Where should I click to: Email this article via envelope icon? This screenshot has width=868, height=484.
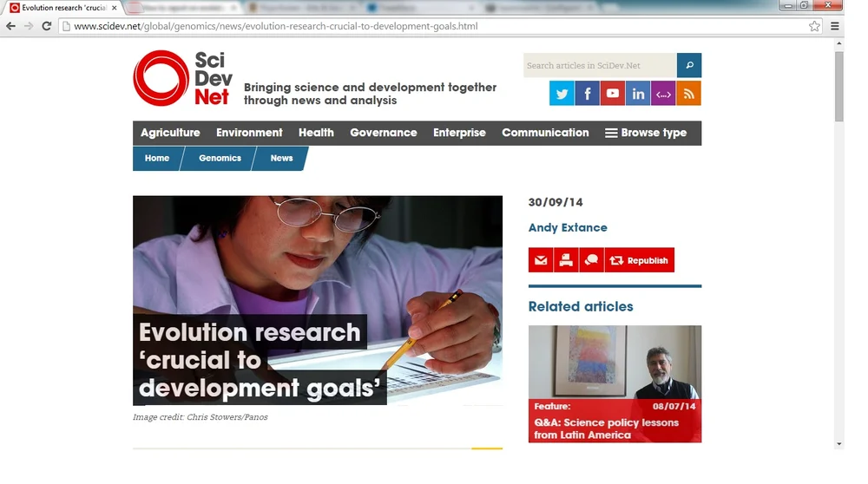(541, 260)
